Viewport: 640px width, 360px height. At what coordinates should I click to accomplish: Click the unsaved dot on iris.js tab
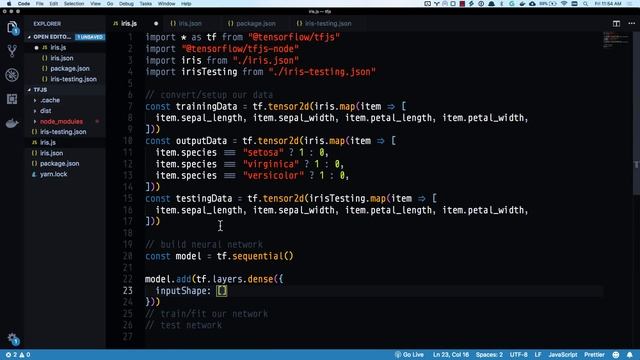[156, 24]
